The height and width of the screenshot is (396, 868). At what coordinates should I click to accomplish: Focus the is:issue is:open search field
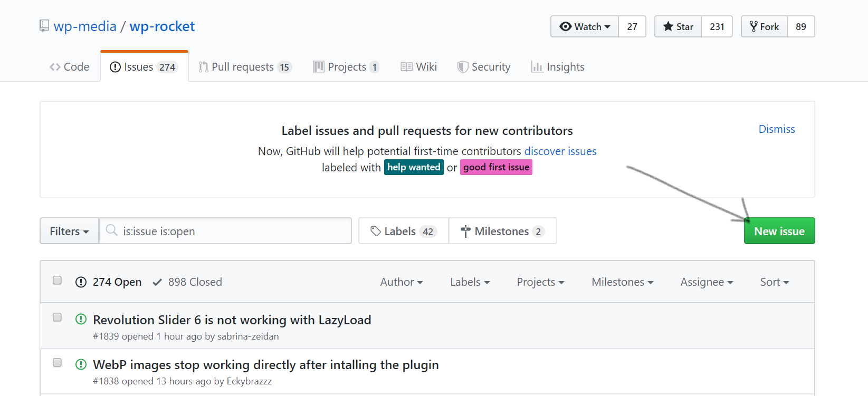click(232, 231)
